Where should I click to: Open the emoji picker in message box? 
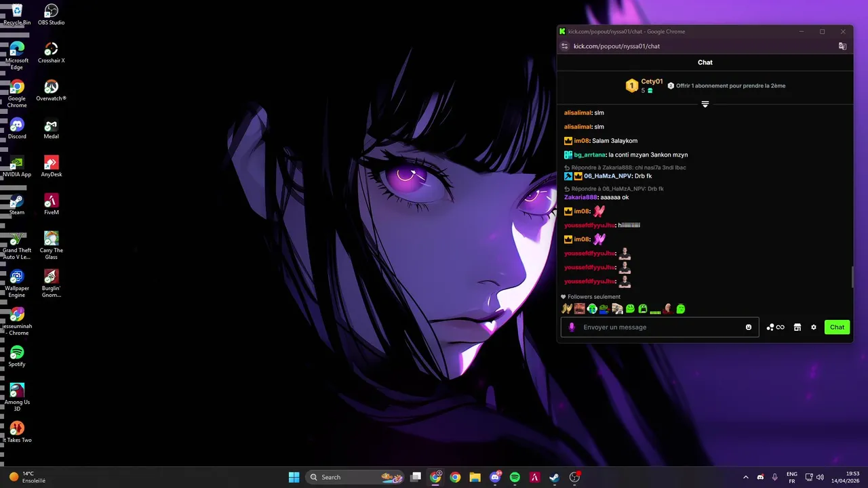(x=749, y=327)
